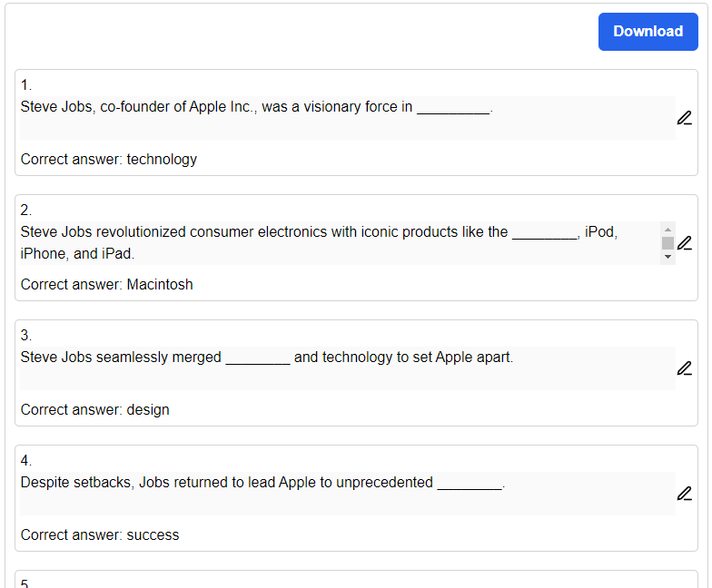
Task: Select the 'seamlessly merged' question text field
Action: [x=348, y=368]
